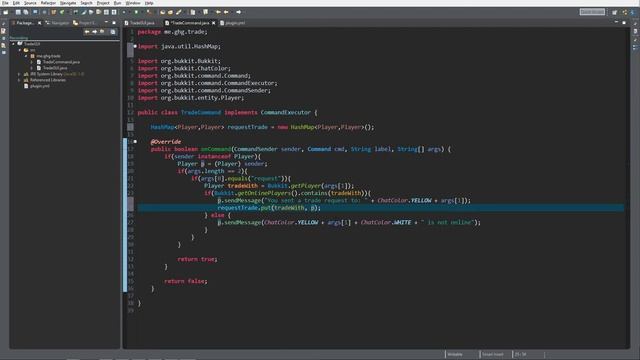Click the right-pointing Forward arrow in main toolbar
The height and width of the screenshot is (360, 640).
tap(238, 12)
